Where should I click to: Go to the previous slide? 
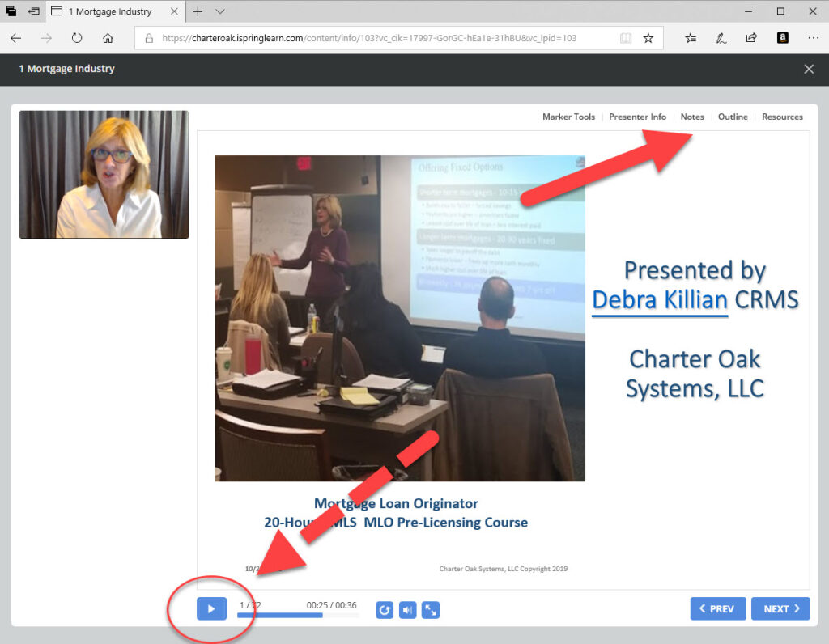pyautogui.click(x=718, y=608)
